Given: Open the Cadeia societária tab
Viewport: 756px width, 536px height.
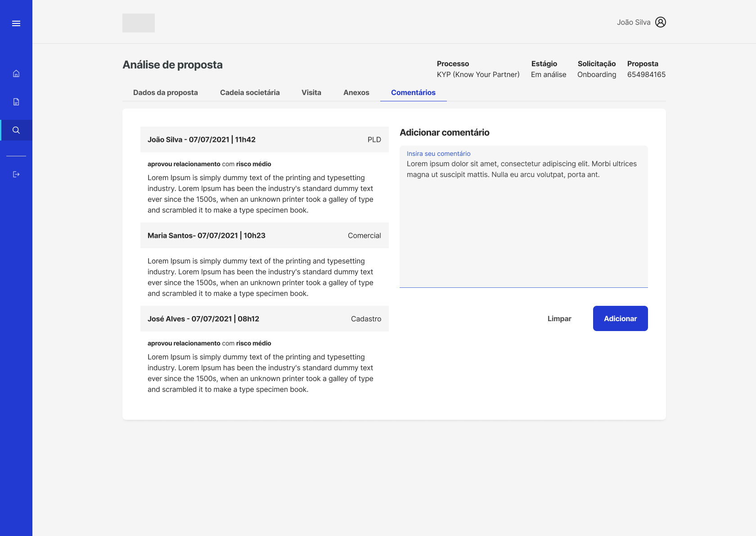Looking at the screenshot, I should pyautogui.click(x=250, y=92).
